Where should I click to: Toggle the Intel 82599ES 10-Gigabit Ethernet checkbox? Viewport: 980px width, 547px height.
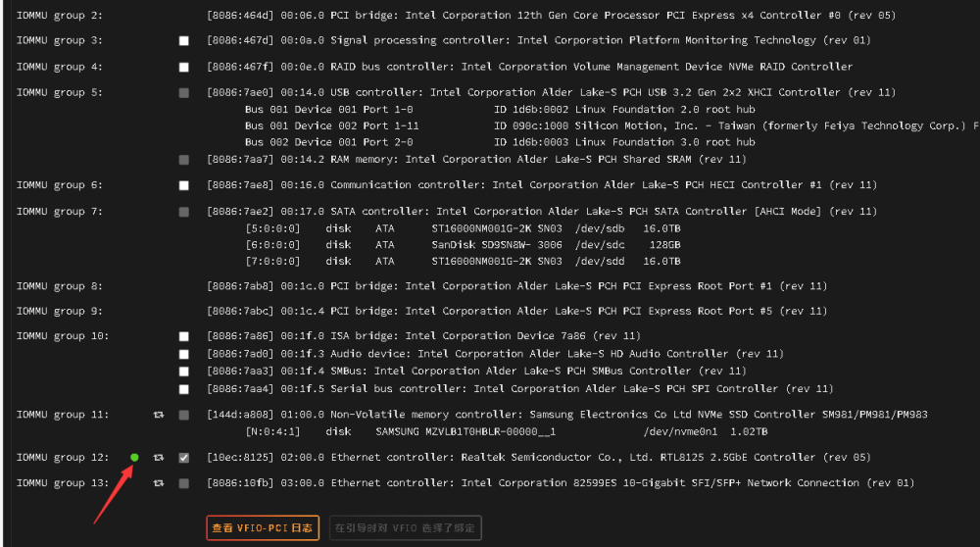pos(184,483)
